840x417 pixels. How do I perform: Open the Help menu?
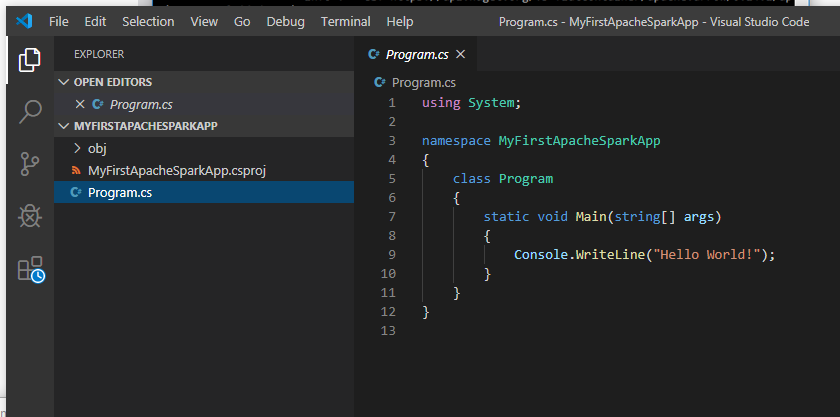(x=400, y=21)
